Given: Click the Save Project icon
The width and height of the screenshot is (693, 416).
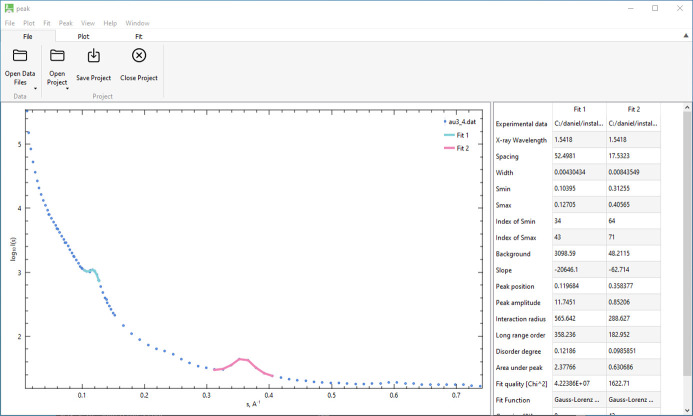Looking at the screenshot, I should pyautogui.click(x=94, y=56).
